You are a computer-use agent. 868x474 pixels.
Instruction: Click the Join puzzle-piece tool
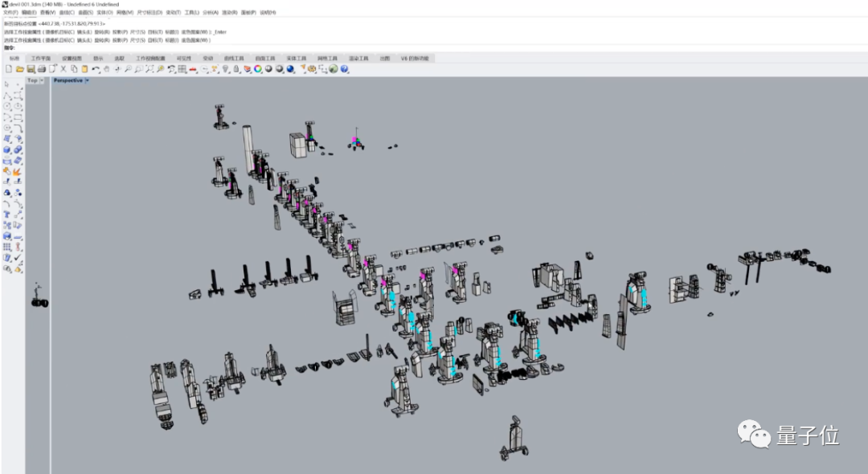6,171
